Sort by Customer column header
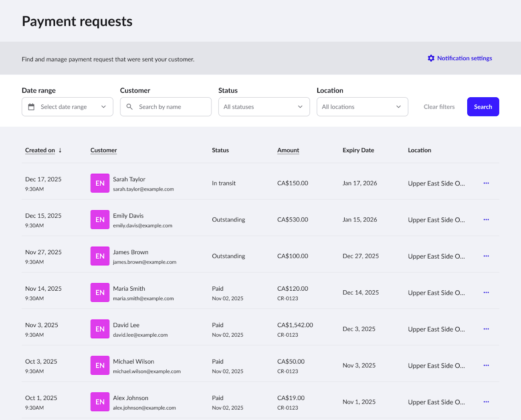Screen dimensions: 521x420 (x=104, y=150)
